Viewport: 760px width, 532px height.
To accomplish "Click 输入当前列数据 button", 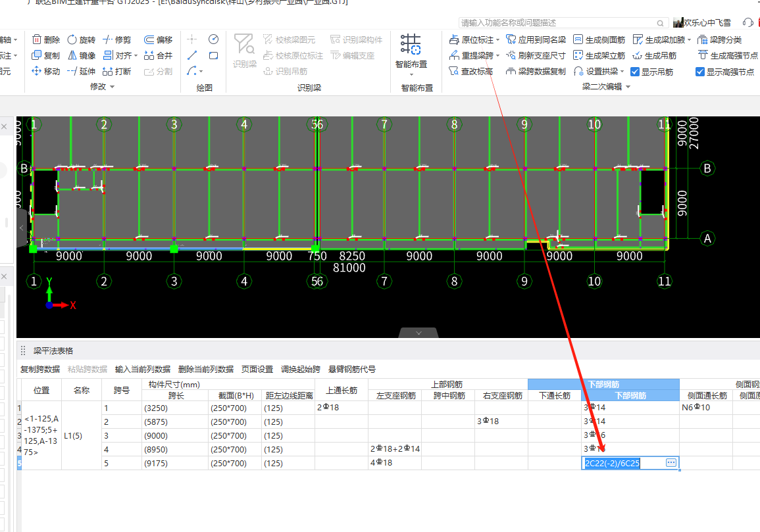I will (143, 369).
